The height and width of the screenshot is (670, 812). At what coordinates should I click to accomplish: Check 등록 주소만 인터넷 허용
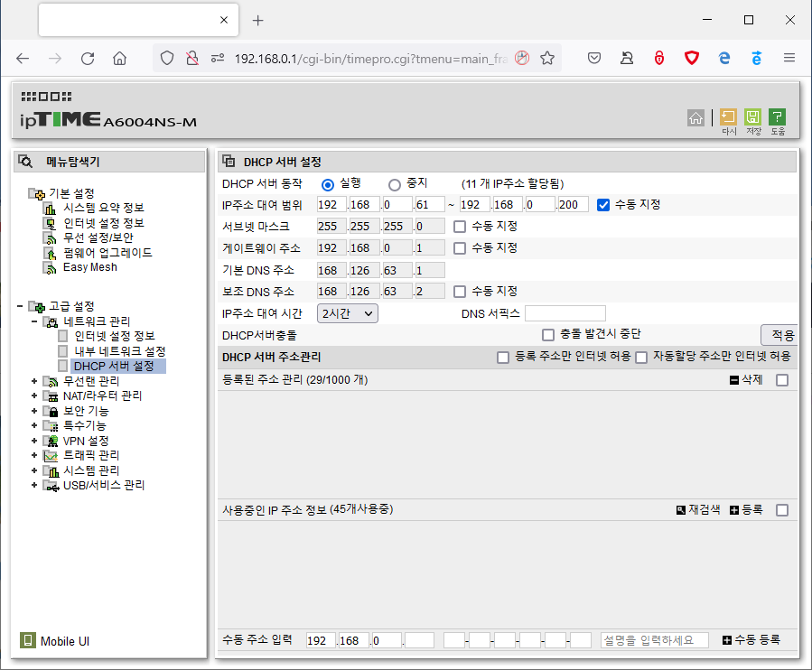[x=502, y=358]
